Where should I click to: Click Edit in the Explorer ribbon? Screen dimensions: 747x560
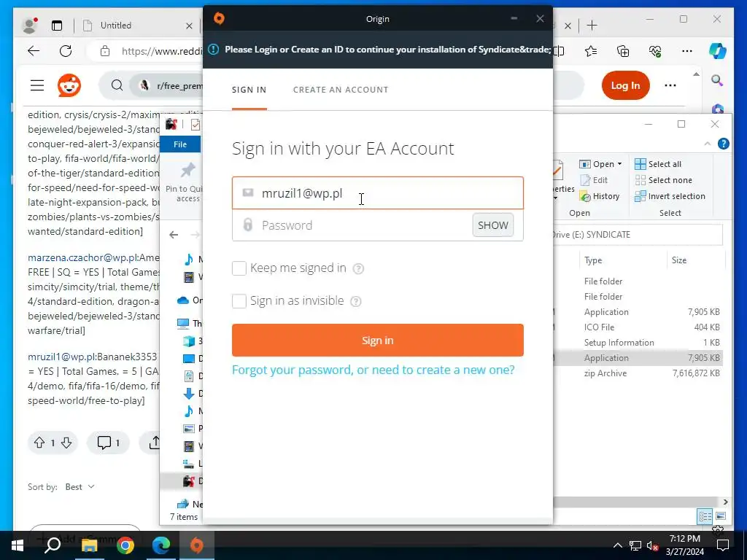594,180
